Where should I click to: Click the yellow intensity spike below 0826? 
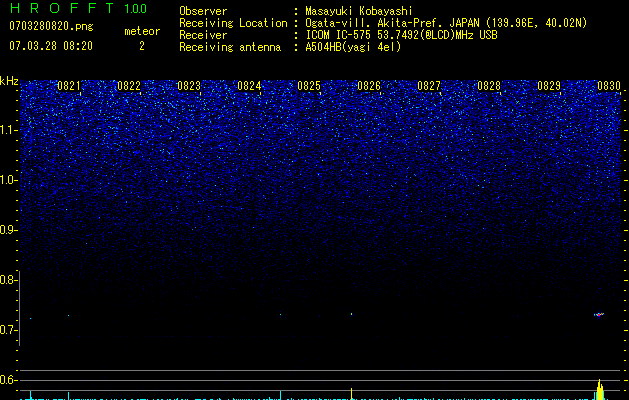pyautogui.click(x=351, y=394)
